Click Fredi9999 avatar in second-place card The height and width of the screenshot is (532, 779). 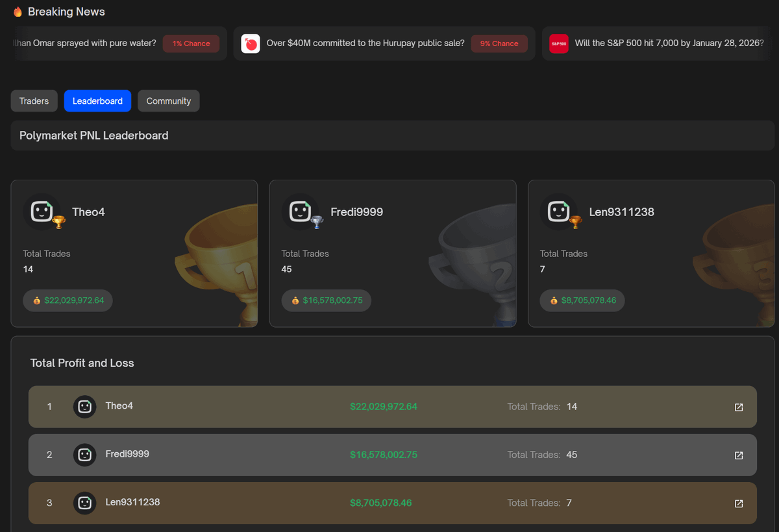pyautogui.click(x=300, y=212)
